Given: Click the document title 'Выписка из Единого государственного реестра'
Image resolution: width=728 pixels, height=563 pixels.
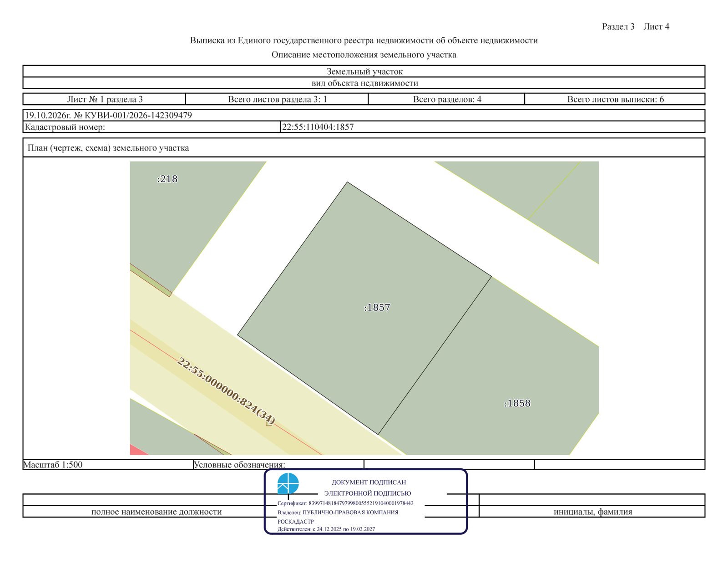Looking at the screenshot, I should coord(364,41).
